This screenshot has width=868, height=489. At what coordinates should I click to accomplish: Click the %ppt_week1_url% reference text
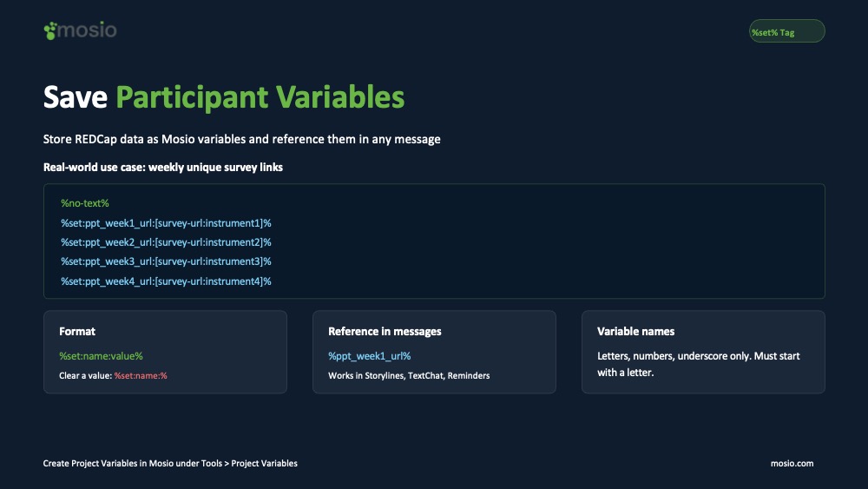click(369, 356)
